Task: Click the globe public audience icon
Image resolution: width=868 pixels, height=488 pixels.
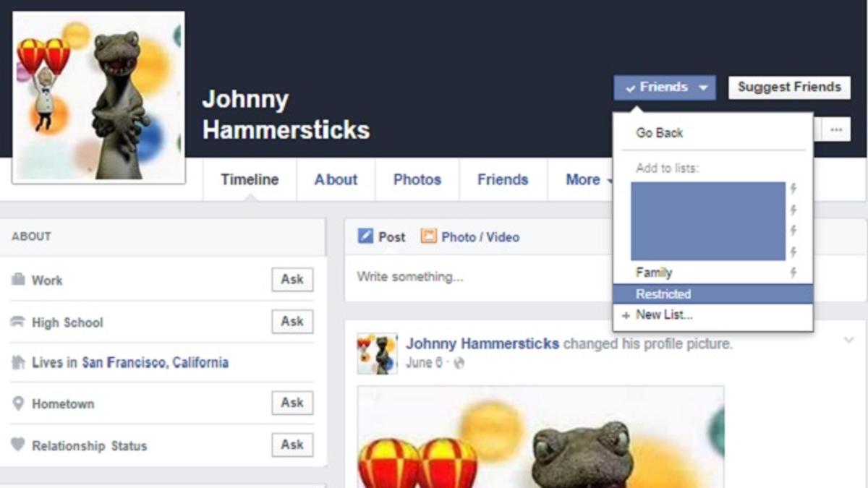Action: coord(459,364)
